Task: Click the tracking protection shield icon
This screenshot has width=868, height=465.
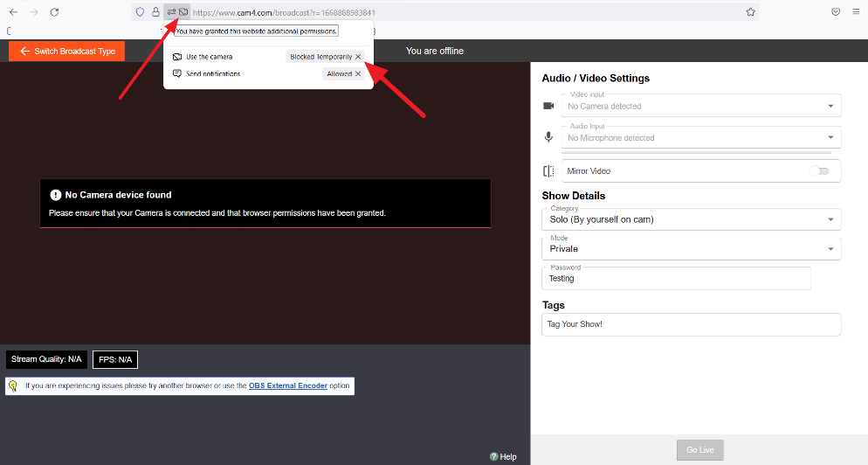Action: point(139,12)
